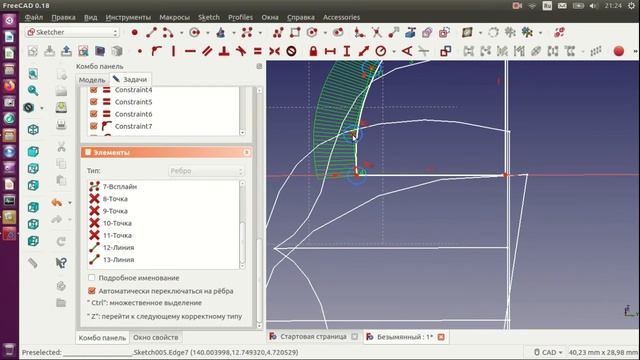
Task: Switch to the Модель tab
Action: pyautogui.click(x=92, y=80)
